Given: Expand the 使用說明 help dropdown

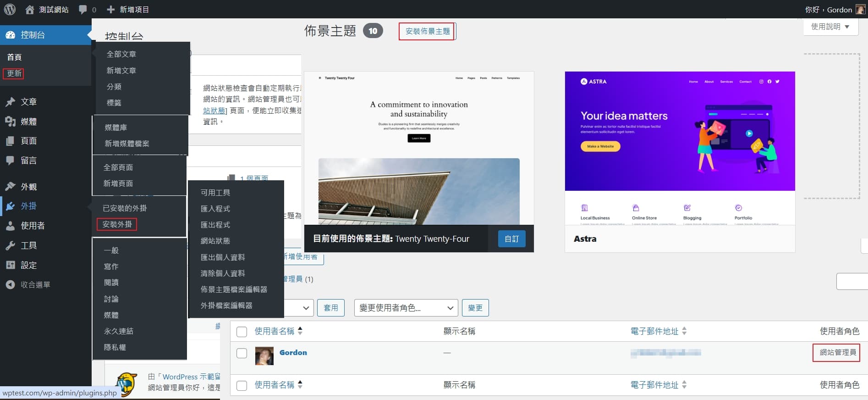Looking at the screenshot, I should (830, 27).
